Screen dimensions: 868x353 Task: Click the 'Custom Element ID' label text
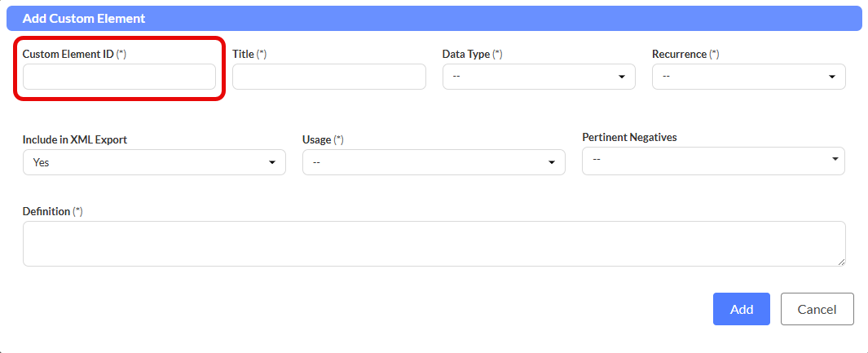(68, 54)
